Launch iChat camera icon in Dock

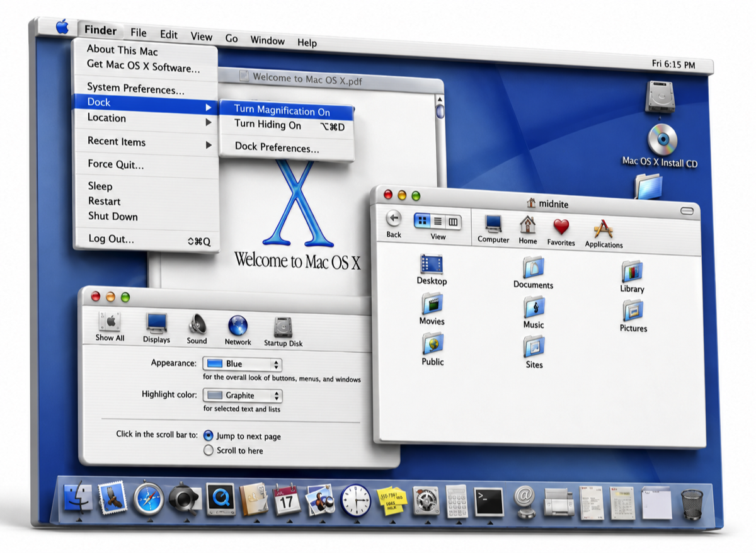185,499
